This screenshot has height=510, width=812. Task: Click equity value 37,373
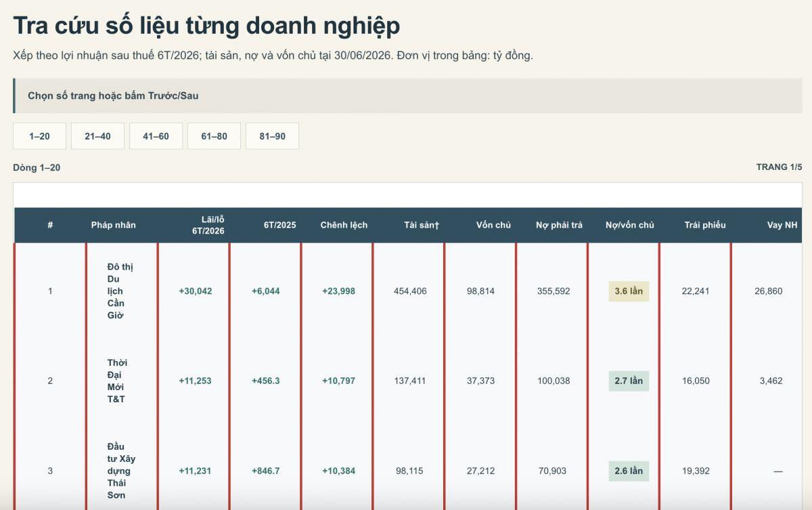[480, 381]
